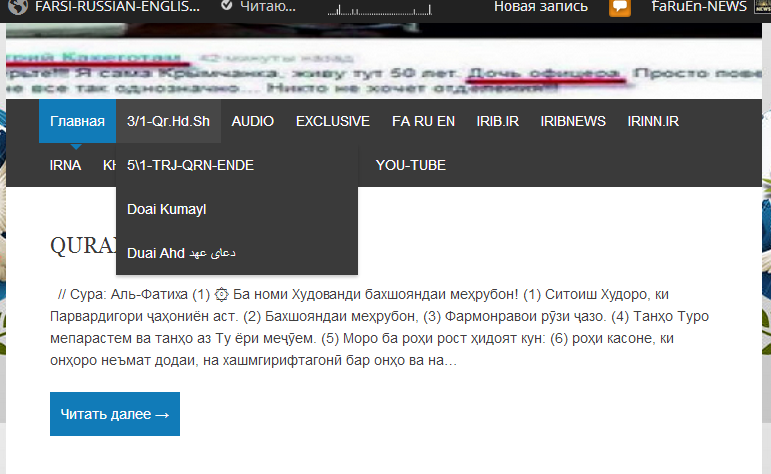Click the Читаю following checkmark
Screen dimensions: 771x474
227,6
